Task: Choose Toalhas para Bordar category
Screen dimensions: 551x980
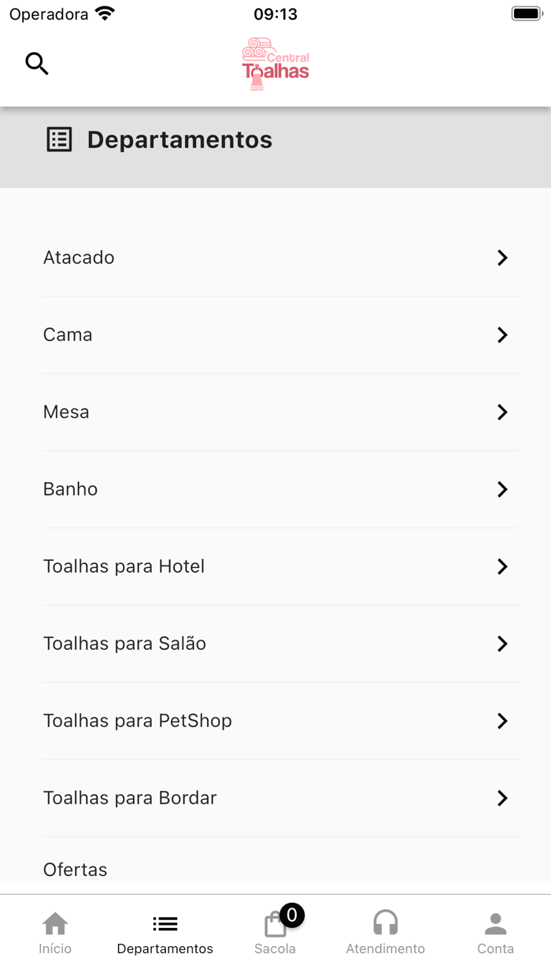Action: click(130, 798)
